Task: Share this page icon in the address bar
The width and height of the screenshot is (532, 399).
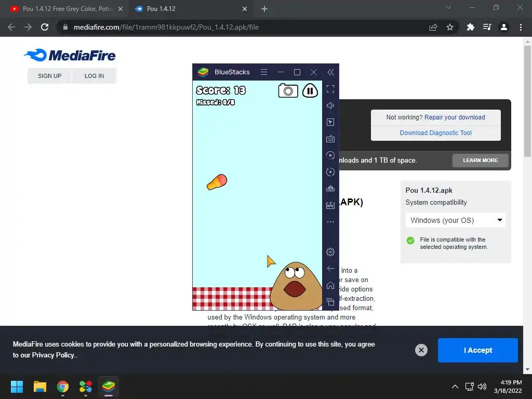Action: pyautogui.click(x=433, y=27)
